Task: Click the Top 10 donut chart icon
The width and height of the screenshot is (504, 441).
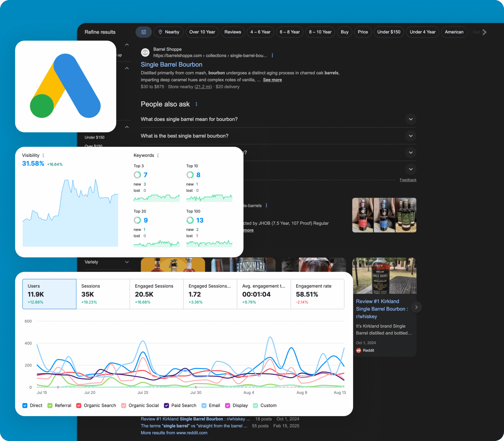Action: [x=190, y=175]
